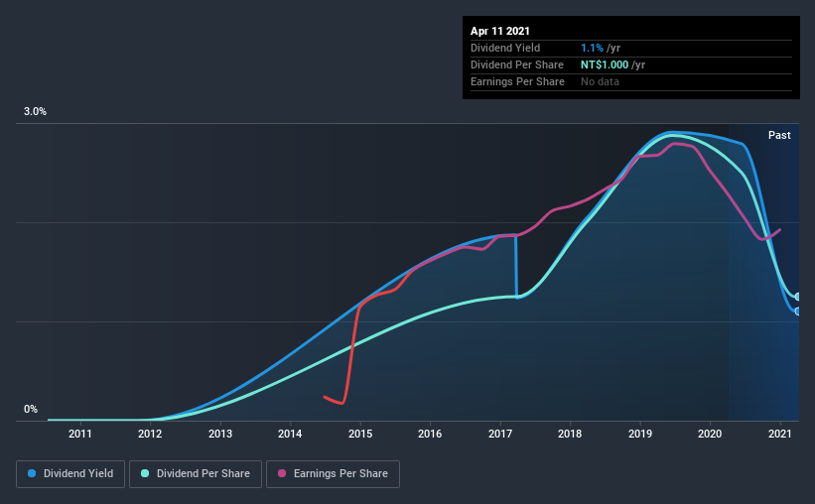This screenshot has width=815, height=504.
Task: Click the 2014 x-axis label
Action: [x=290, y=434]
